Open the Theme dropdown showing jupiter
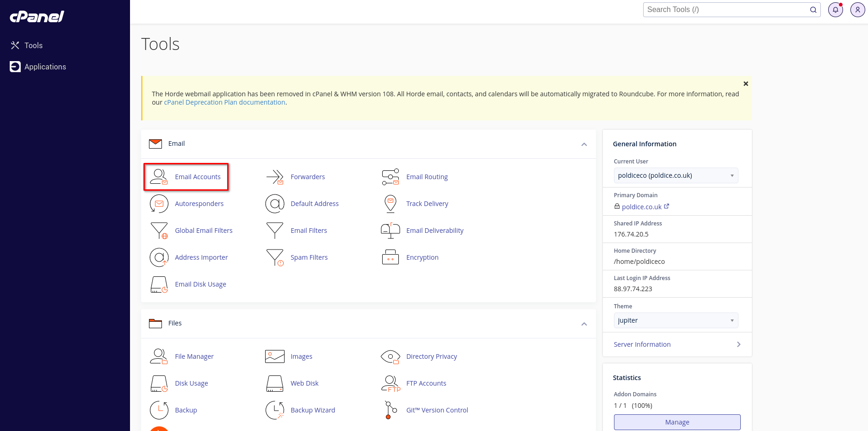The image size is (868, 431). [x=676, y=320]
